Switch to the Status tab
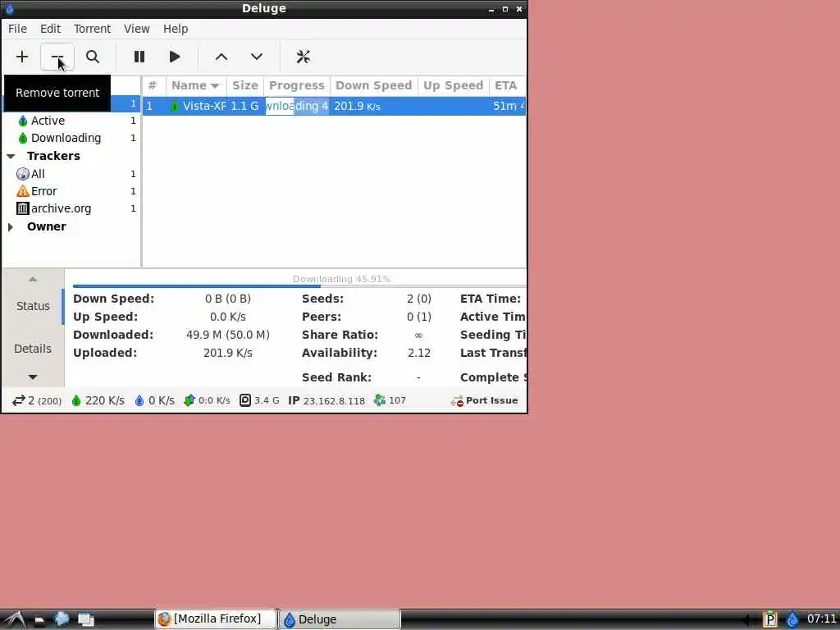This screenshot has width=840, height=630. (33, 306)
